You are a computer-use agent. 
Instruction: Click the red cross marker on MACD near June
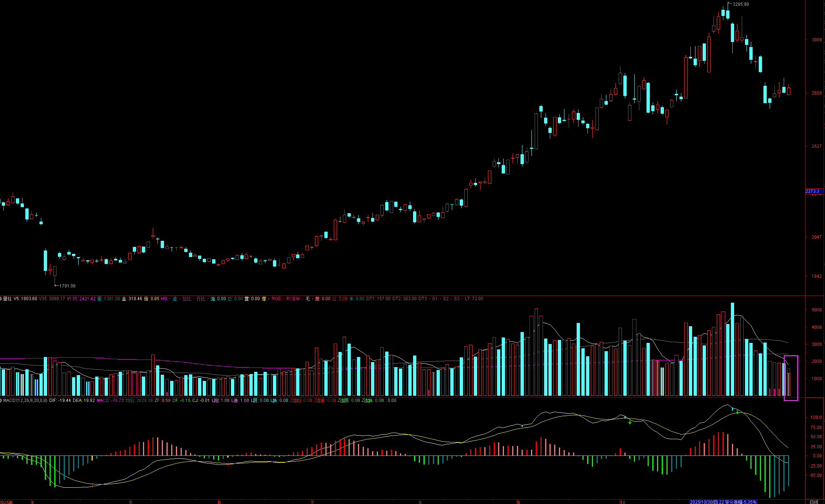click(x=228, y=464)
